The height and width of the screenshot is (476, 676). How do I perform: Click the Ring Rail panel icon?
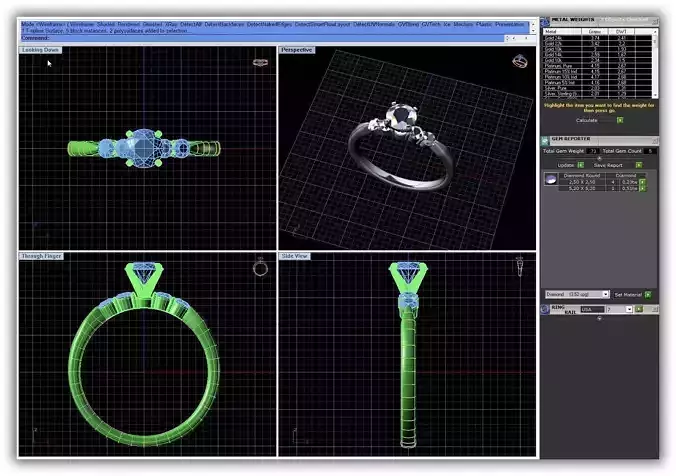point(545,309)
